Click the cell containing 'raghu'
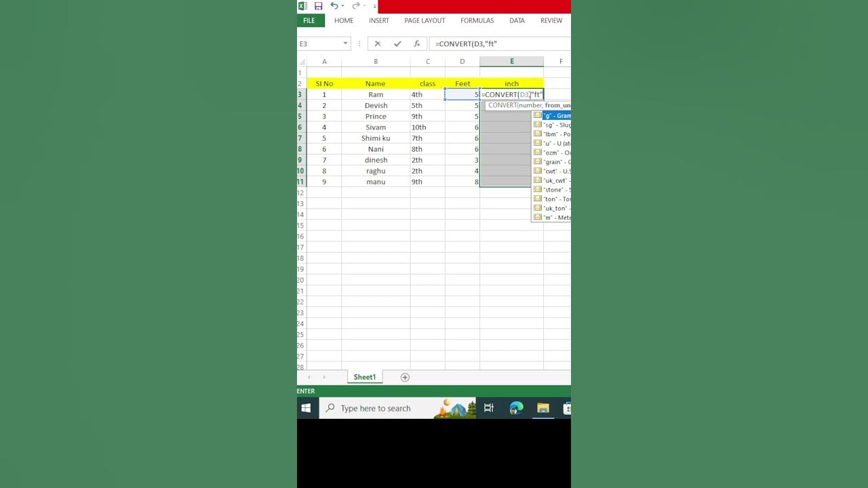The width and height of the screenshot is (868, 488). pyautogui.click(x=376, y=171)
